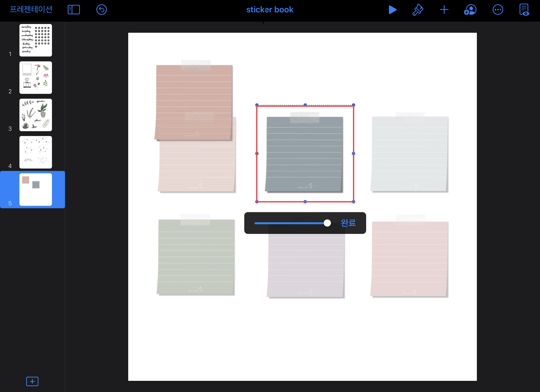The width and height of the screenshot is (540, 392).
Task: Toggle the slide navigator sidebar icon
Action: pos(74,10)
